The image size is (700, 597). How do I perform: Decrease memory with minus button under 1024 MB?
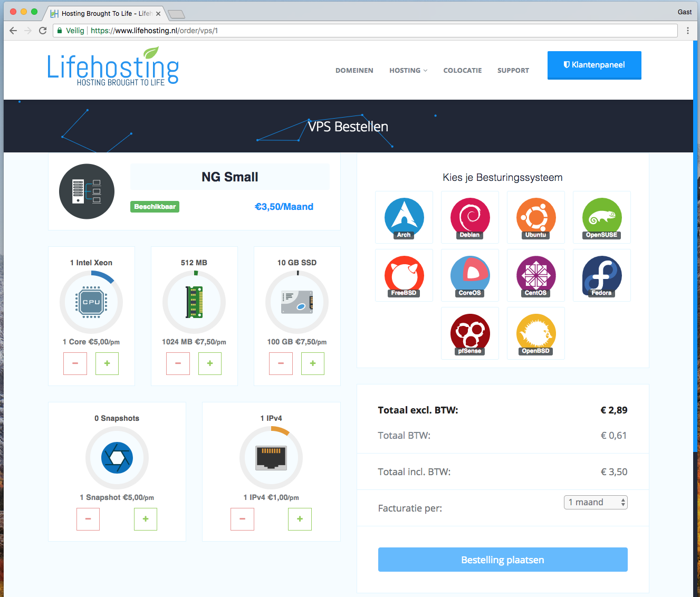click(178, 363)
